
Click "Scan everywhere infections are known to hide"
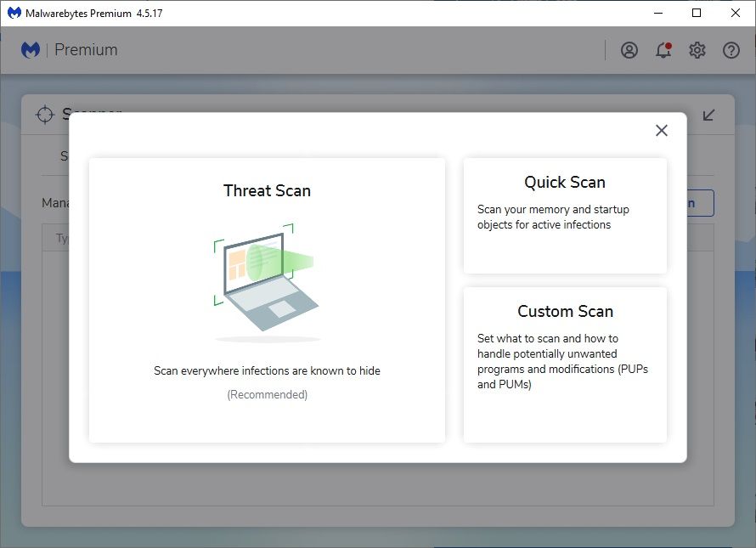(267, 370)
